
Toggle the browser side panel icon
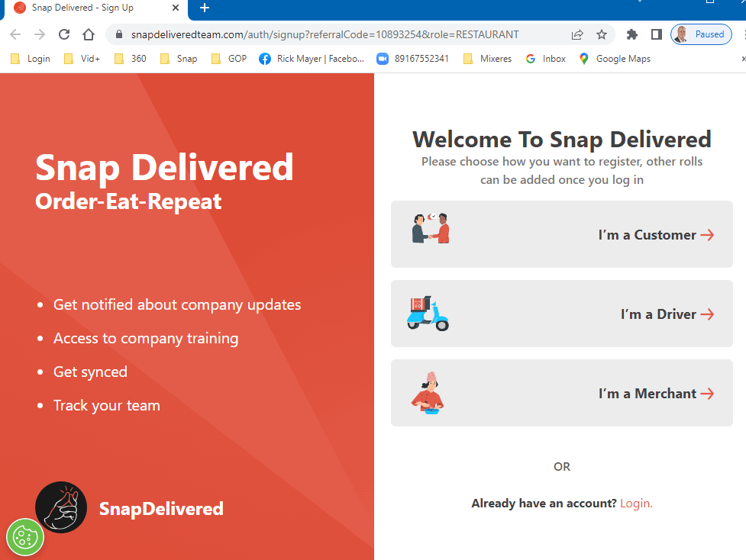click(x=656, y=34)
